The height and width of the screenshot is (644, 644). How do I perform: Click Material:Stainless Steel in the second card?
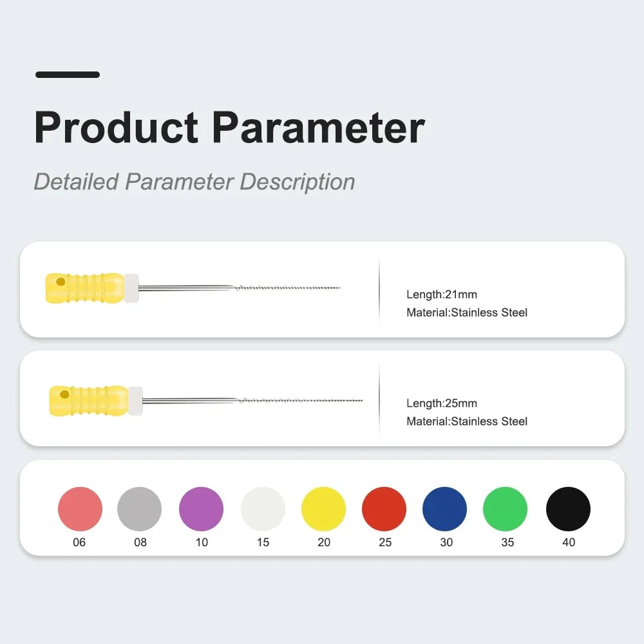[x=467, y=421]
